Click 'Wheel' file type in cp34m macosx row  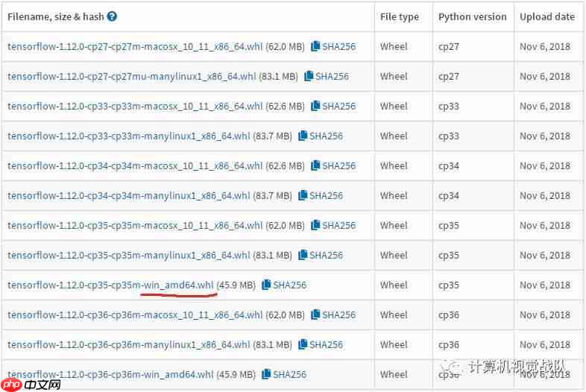click(x=394, y=166)
